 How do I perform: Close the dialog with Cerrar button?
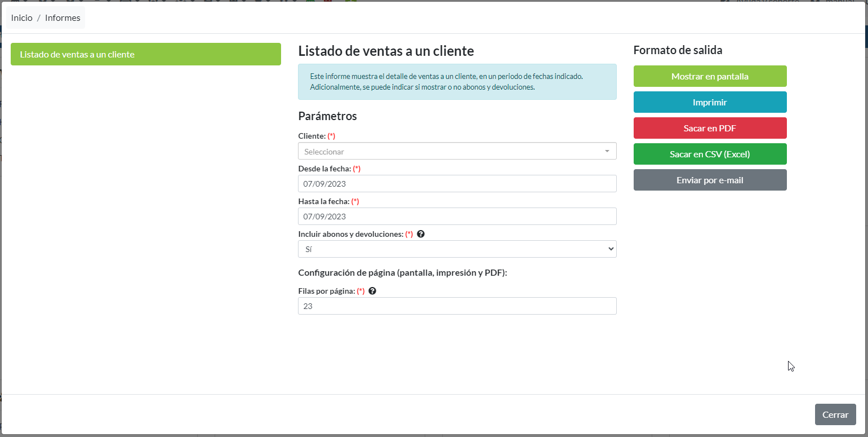835,414
